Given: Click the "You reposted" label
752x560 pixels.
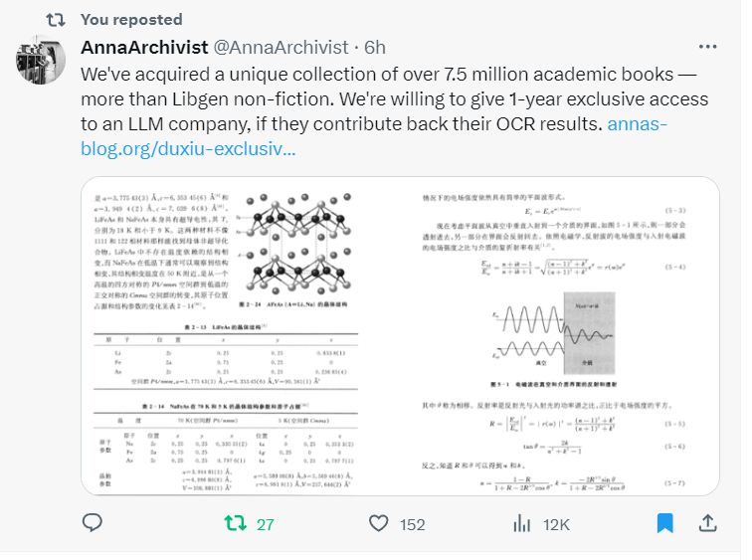Looking at the screenshot, I should 131,19.
